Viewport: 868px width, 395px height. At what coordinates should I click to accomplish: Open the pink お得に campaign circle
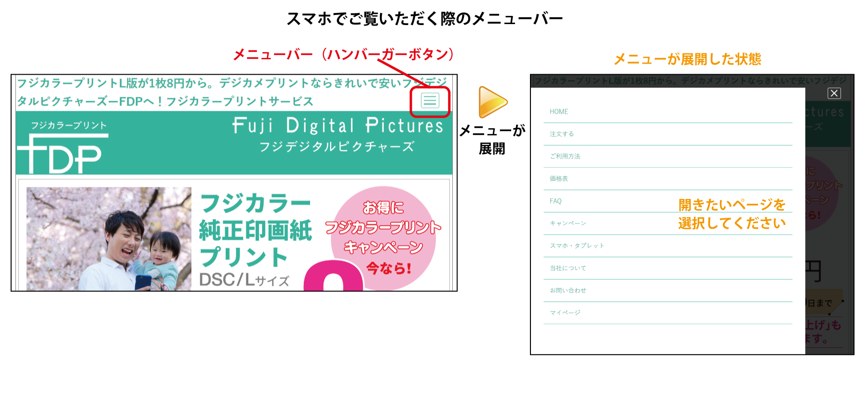point(383,238)
